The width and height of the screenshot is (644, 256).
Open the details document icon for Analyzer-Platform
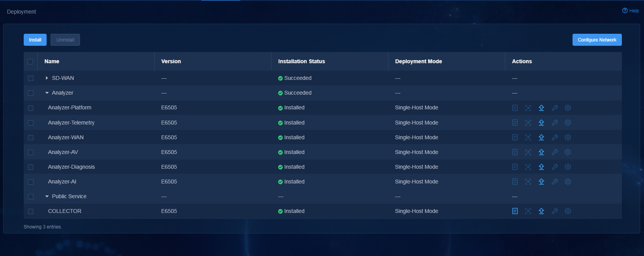[515, 108]
